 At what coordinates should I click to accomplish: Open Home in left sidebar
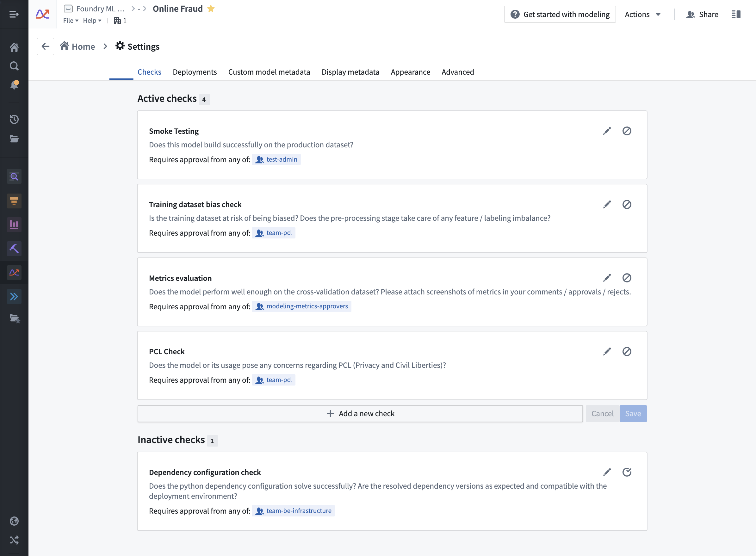pos(14,47)
